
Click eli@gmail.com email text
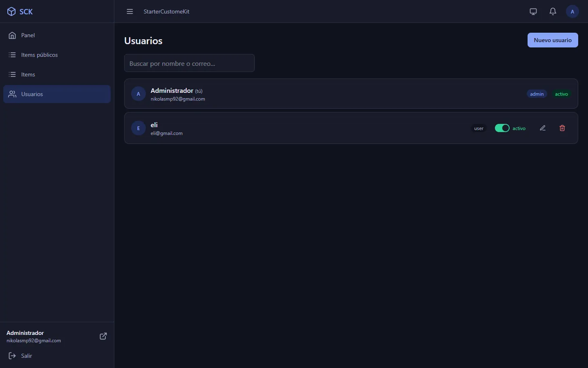coord(167,133)
